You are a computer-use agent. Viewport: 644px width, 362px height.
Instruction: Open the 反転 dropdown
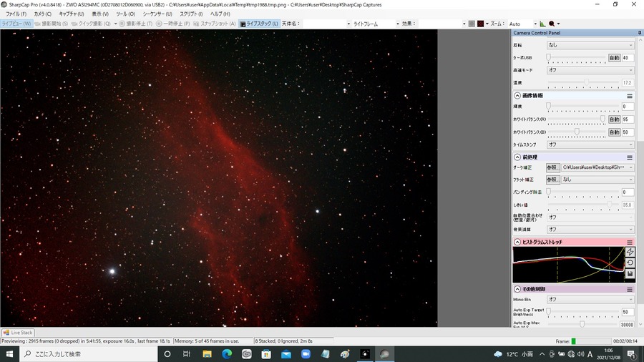tap(590, 45)
